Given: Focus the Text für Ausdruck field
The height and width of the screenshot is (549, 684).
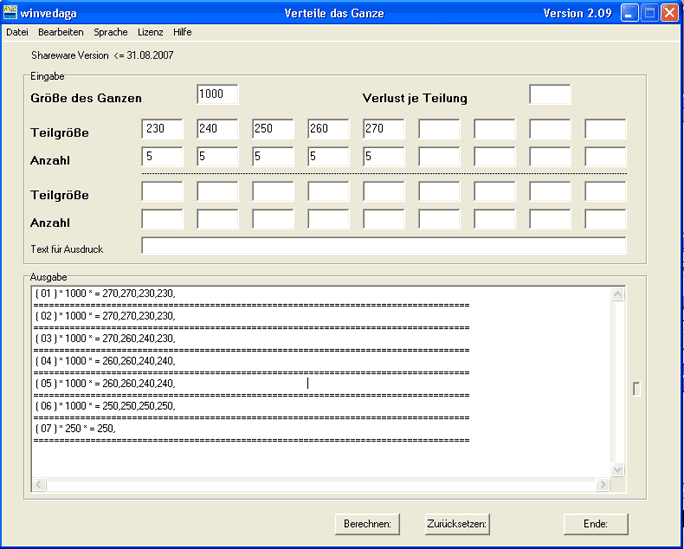Looking at the screenshot, I should [x=383, y=246].
